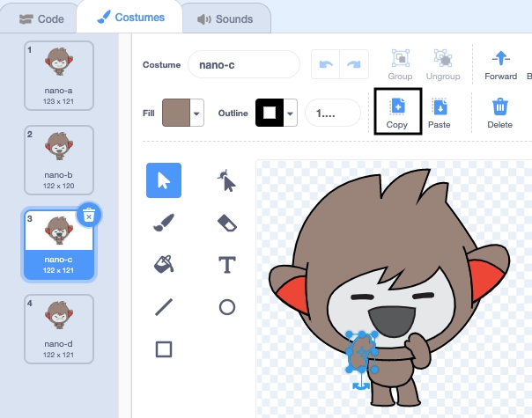Expand the Outline color dropdown
The width and height of the screenshot is (532, 418).
(x=290, y=113)
